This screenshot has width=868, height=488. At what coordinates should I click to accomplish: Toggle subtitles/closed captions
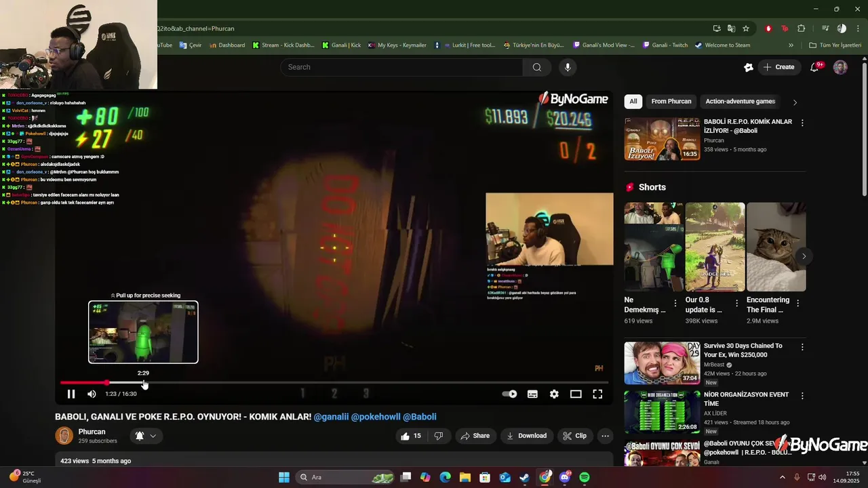click(533, 394)
